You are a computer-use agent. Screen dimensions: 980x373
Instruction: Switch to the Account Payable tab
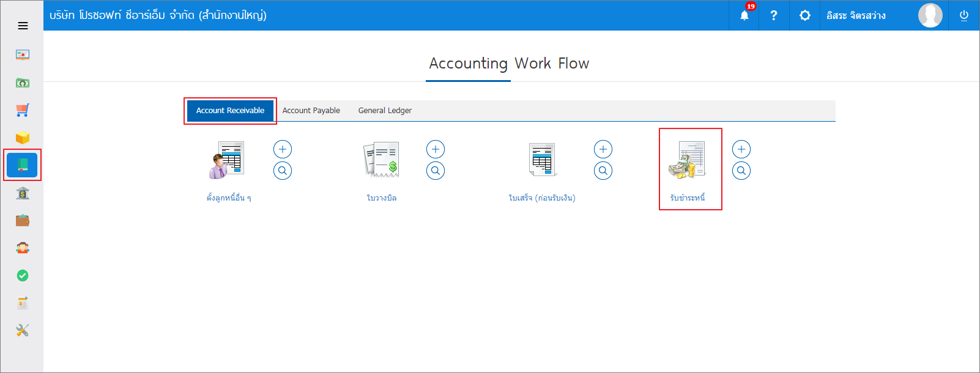311,111
